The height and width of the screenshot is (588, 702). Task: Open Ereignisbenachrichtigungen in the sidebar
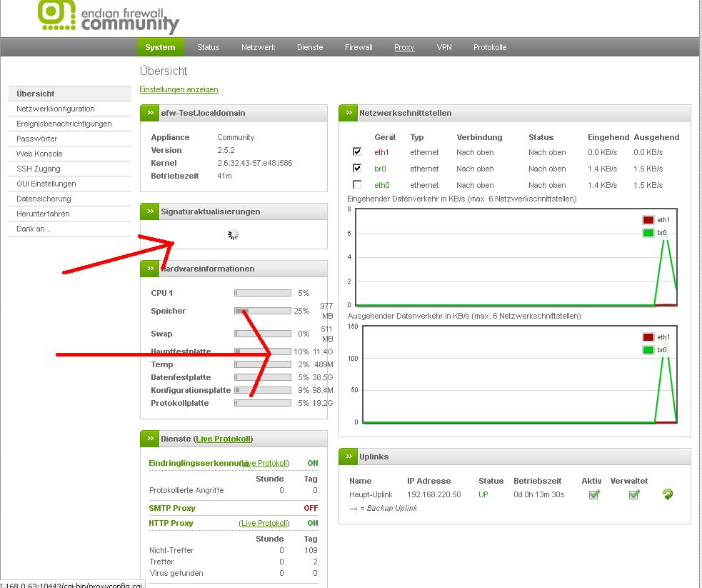coord(70,124)
